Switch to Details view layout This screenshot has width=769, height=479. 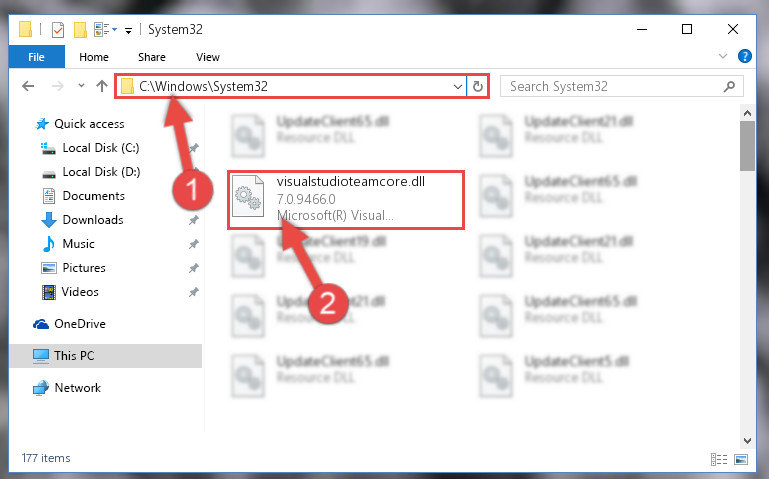718,459
